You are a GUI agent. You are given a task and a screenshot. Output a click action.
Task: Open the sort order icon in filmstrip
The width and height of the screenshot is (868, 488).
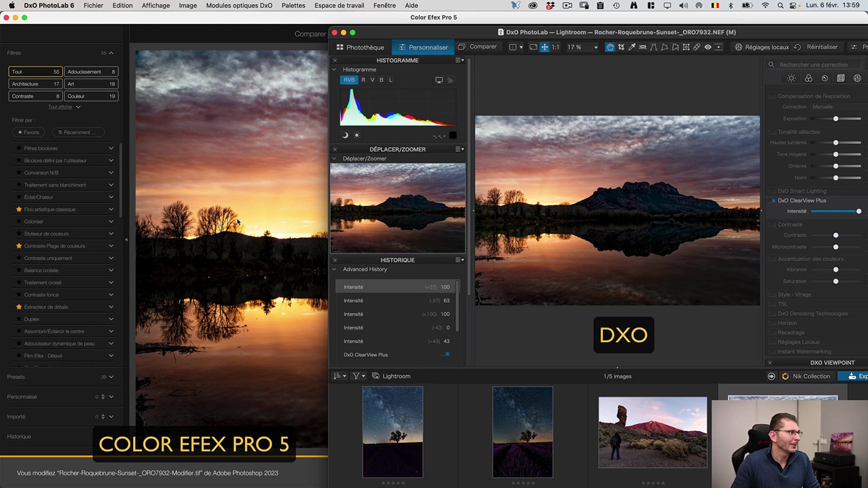[339, 376]
